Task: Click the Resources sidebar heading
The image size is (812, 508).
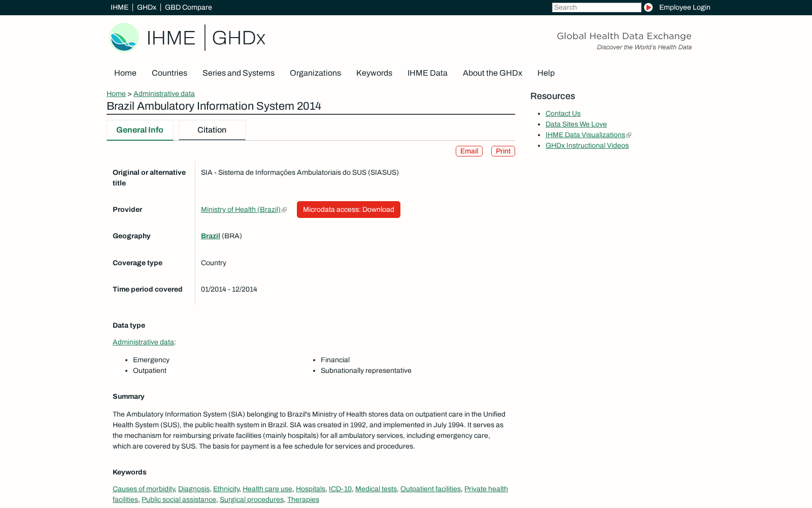Action: pyautogui.click(x=553, y=96)
